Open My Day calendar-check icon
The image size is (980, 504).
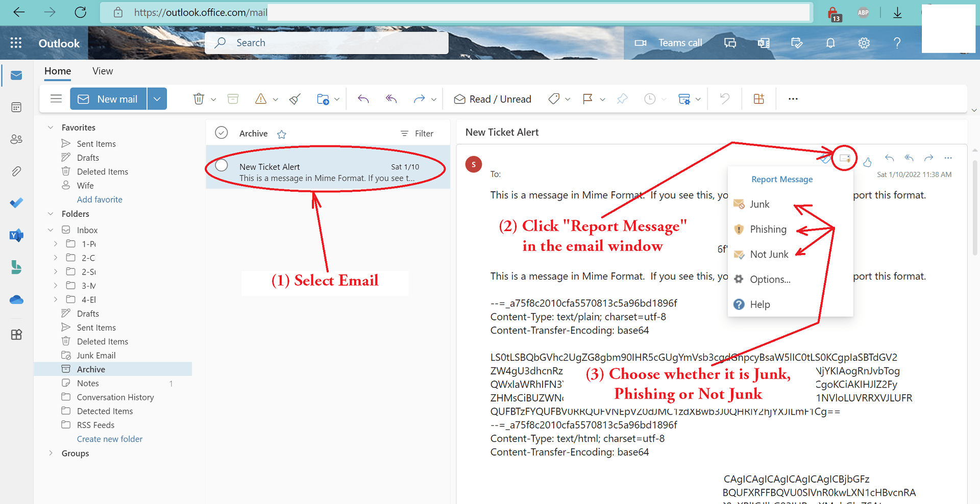pyautogui.click(x=797, y=43)
